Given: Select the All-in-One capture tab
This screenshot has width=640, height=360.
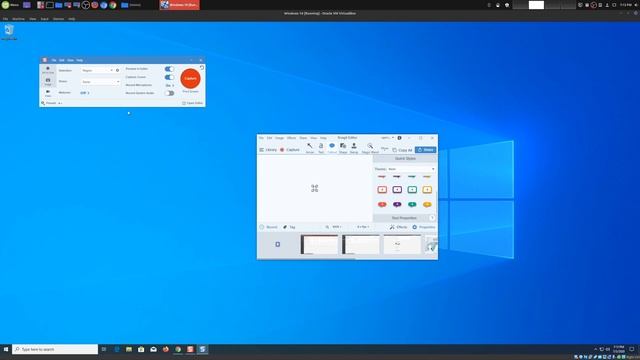Looking at the screenshot, I should pos(48,70).
